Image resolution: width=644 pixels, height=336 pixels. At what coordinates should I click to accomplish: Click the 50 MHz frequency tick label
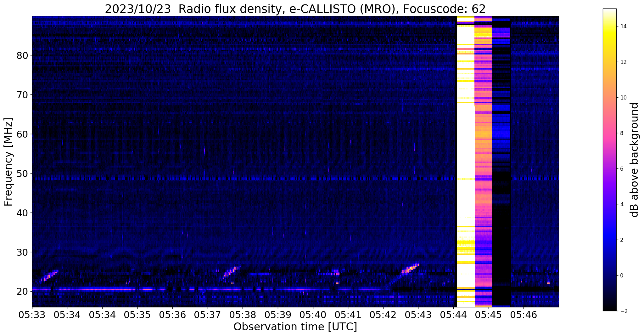pyautogui.click(x=22, y=174)
